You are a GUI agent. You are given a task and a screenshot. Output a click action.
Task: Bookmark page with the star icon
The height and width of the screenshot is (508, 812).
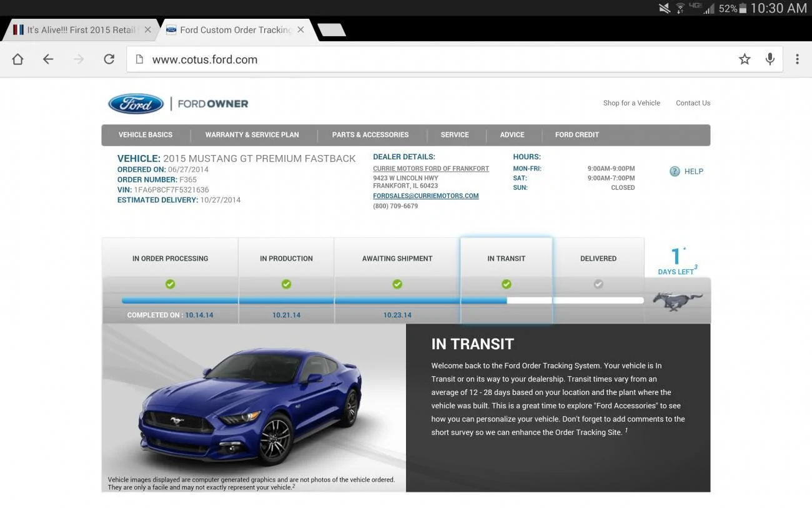[745, 59]
